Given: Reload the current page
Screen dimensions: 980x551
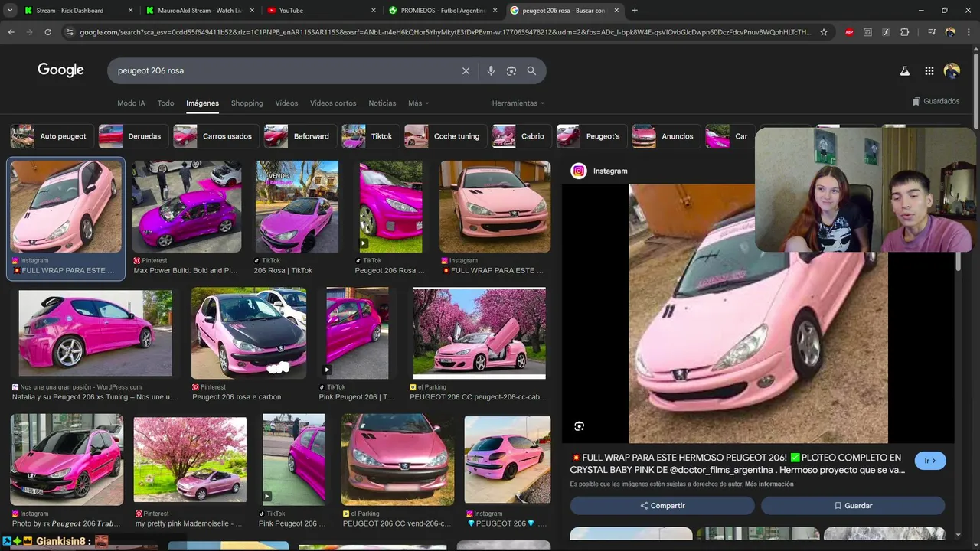Looking at the screenshot, I should 47,32.
